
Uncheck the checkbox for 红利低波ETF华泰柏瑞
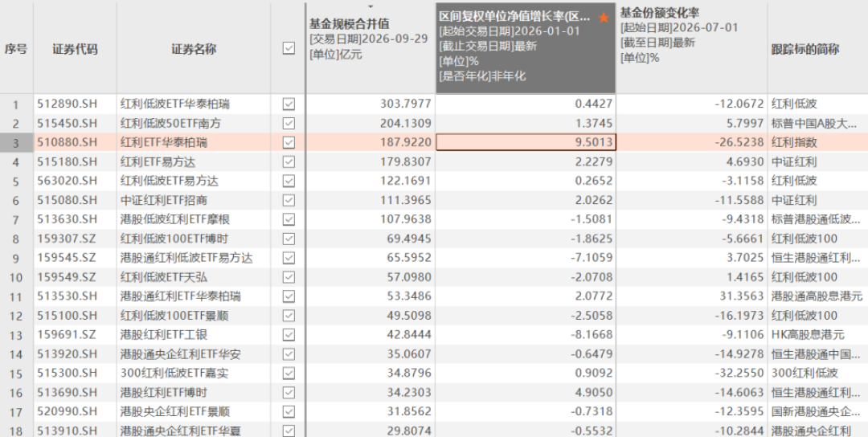pyautogui.click(x=289, y=104)
